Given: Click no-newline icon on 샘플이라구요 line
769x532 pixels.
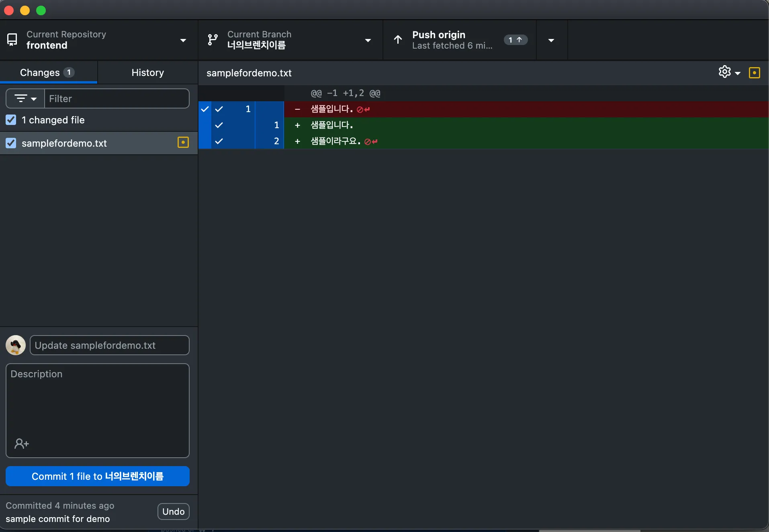Looking at the screenshot, I should click(x=371, y=141).
